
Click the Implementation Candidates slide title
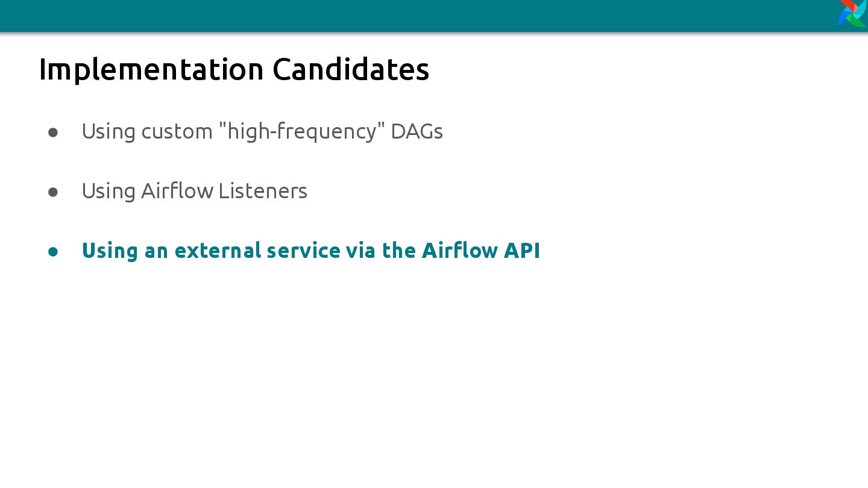pyautogui.click(x=234, y=69)
